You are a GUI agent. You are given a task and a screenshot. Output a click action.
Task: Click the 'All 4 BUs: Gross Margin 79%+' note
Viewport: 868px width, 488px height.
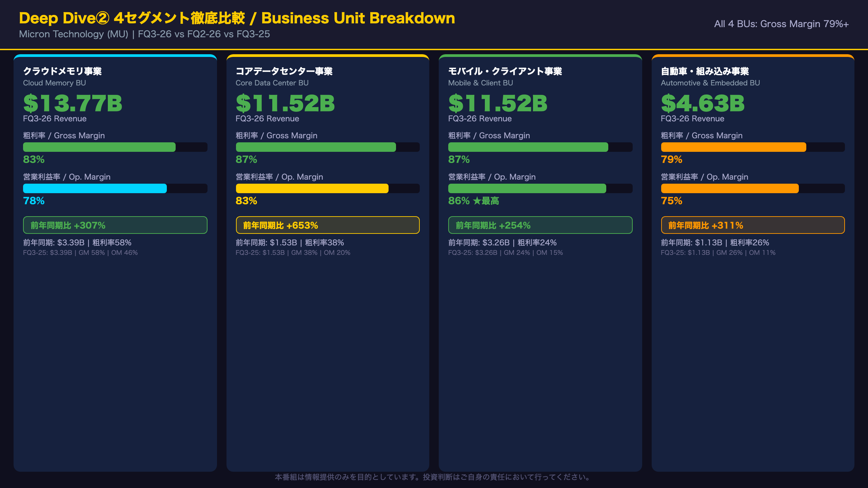point(781,24)
